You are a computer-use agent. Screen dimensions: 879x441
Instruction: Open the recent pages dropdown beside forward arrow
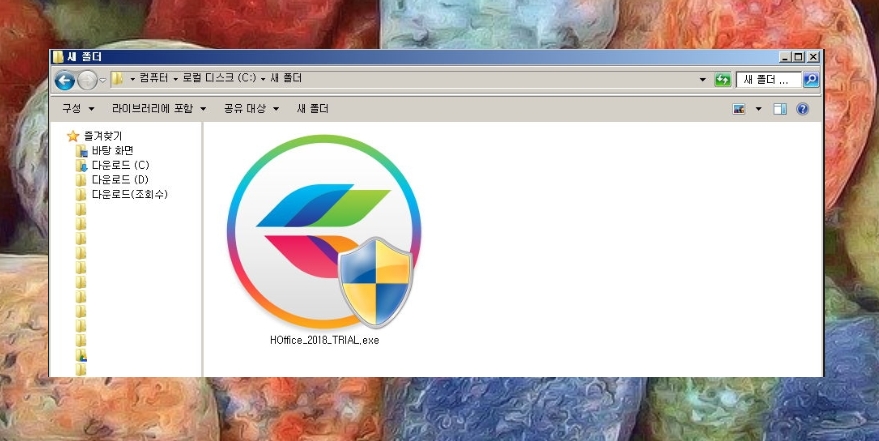point(103,81)
